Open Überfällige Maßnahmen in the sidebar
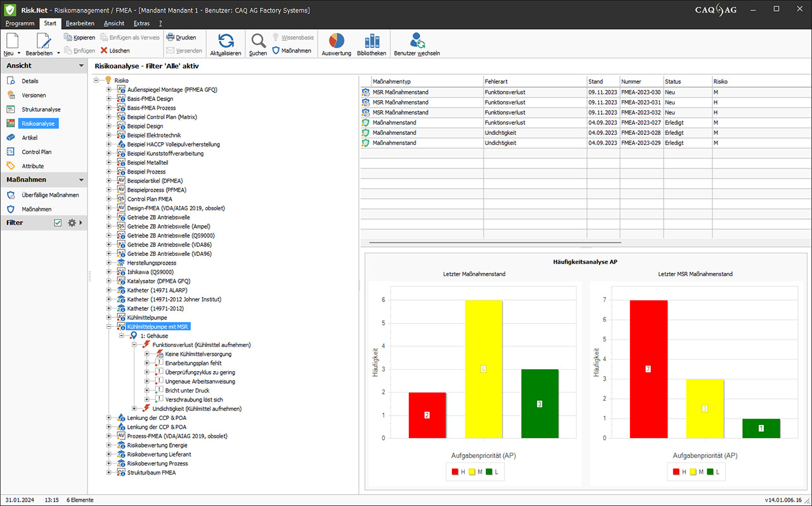 pyautogui.click(x=50, y=195)
